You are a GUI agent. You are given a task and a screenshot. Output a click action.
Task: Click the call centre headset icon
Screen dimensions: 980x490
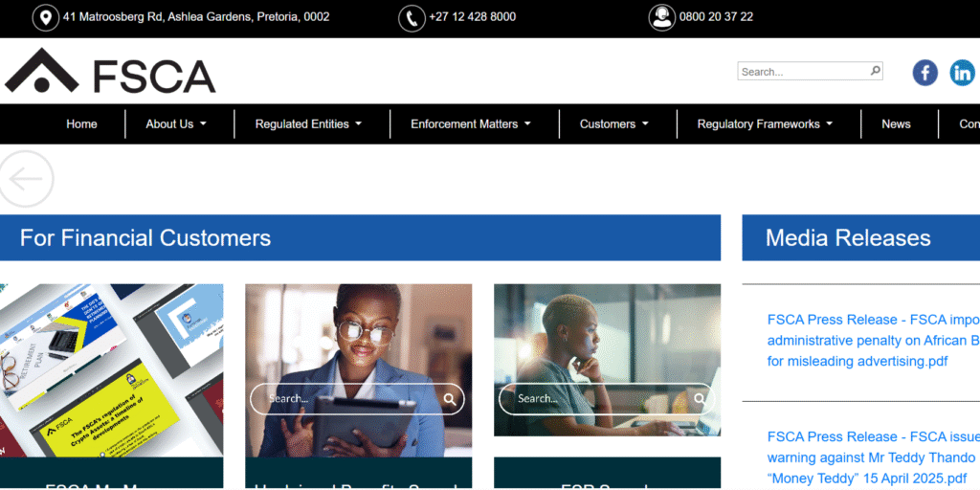tap(662, 17)
